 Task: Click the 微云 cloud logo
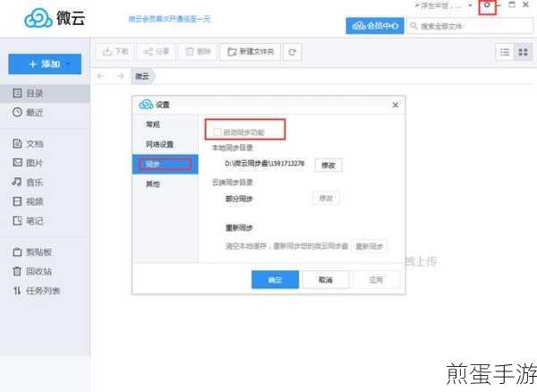click(55, 18)
